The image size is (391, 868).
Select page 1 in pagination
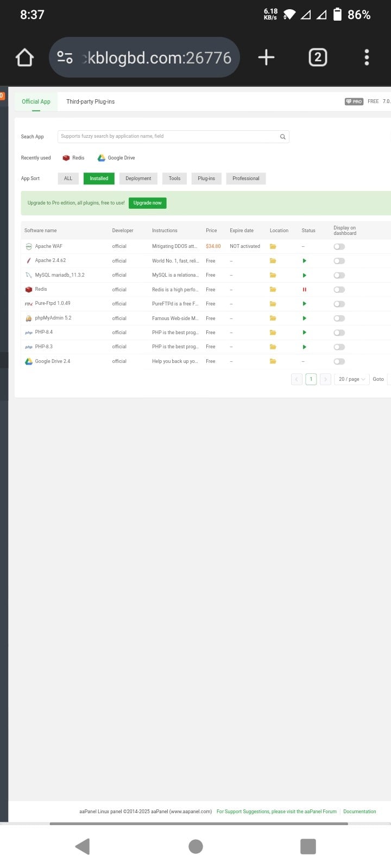pos(311,379)
